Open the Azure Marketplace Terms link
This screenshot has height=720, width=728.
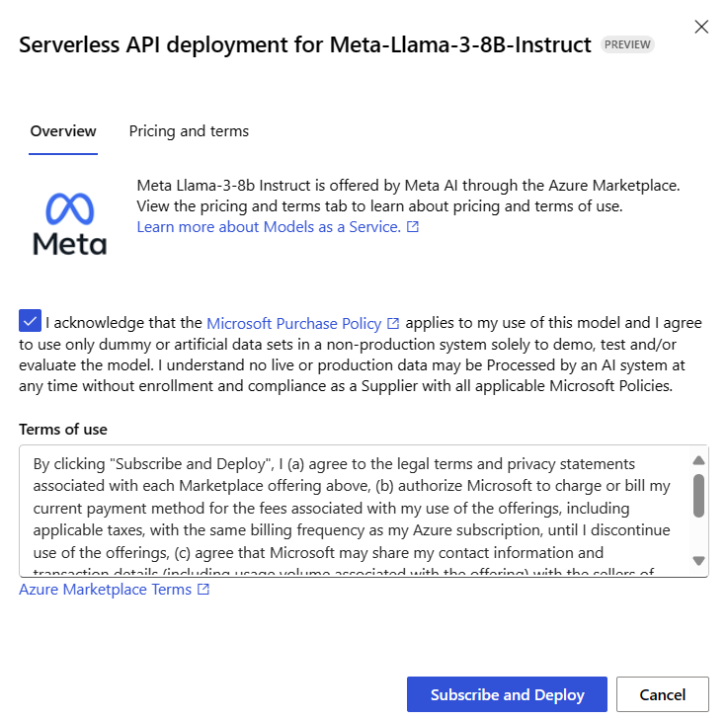point(105,590)
